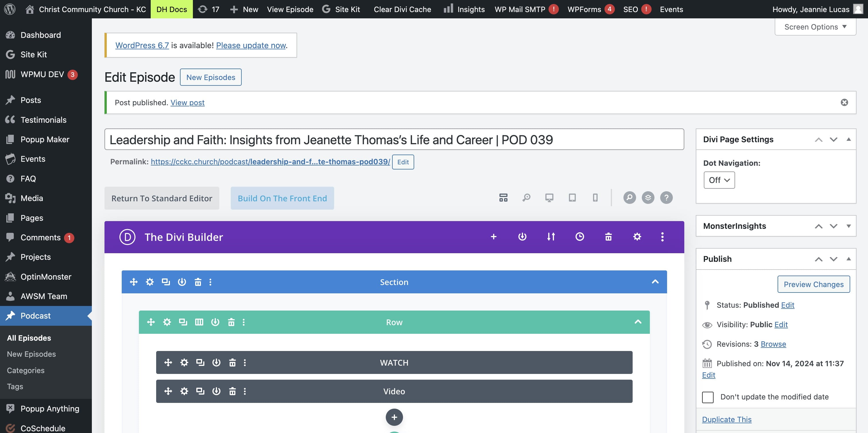Duplicate the Video module
This screenshot has height=433, width=868.
pyautogui.click(x=200, y=391)
